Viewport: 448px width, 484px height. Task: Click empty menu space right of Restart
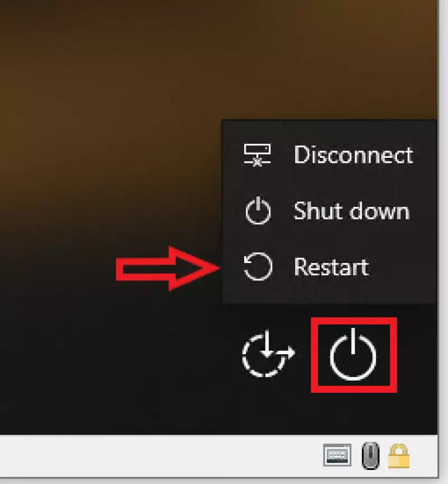[402, 267]
